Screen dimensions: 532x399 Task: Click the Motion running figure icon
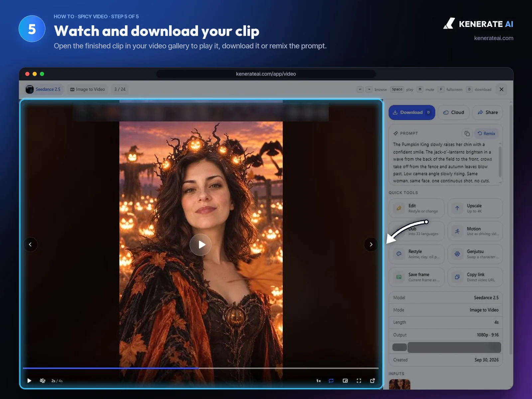pyautogui.click(x=457, y=231)
